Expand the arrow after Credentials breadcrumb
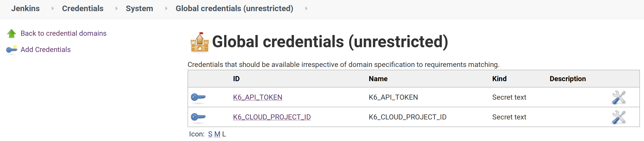Viewport: 644px width, 141px height. pos(116,8)
